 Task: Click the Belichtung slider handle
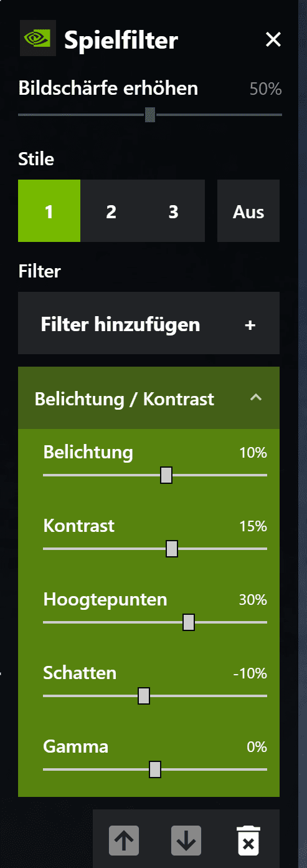166,475
